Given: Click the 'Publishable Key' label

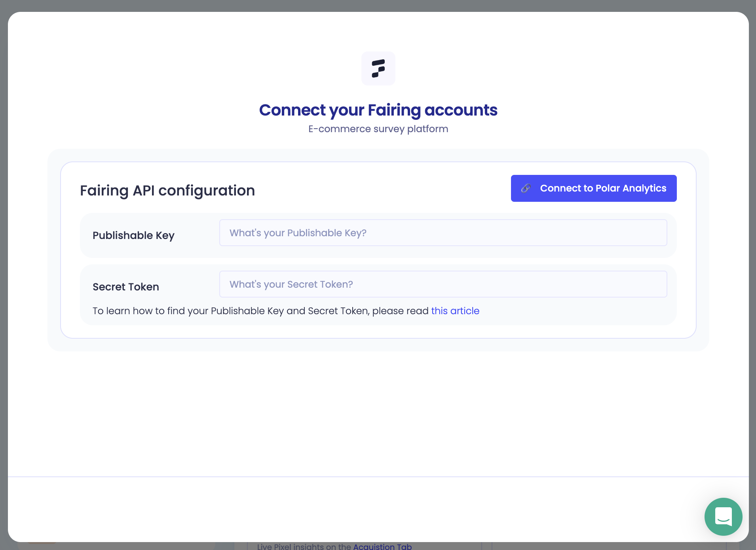Looking at the screenshot, I should tap(133, 235).
